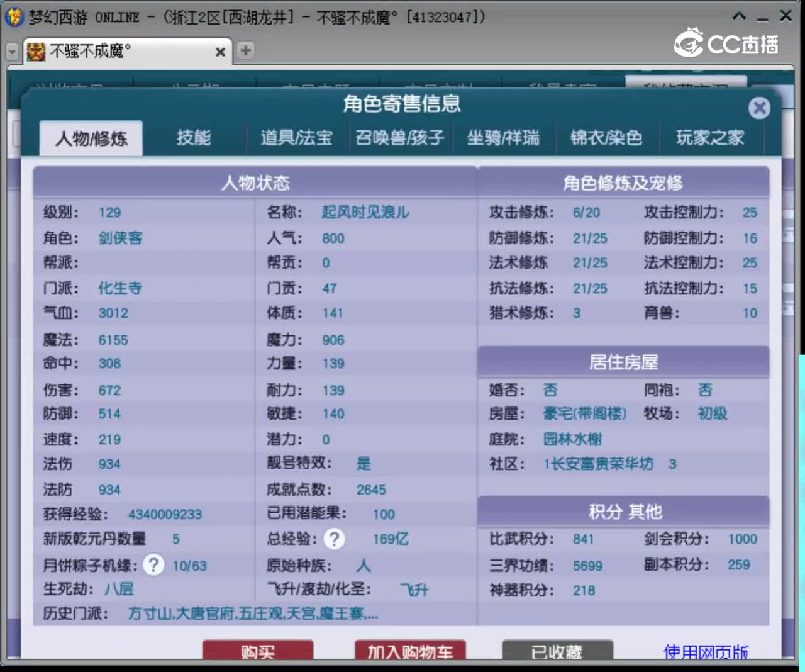Click 房屋 value 豪宅(带阁楼)

coord(585,413)
